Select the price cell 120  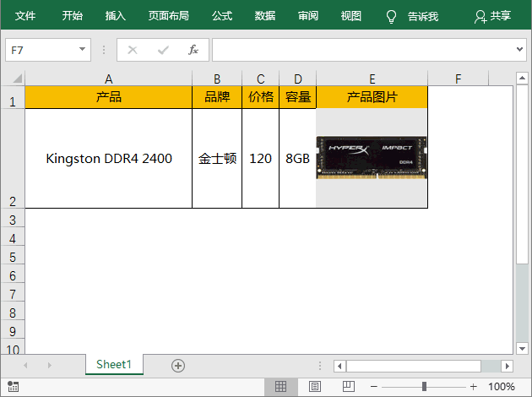261,159
